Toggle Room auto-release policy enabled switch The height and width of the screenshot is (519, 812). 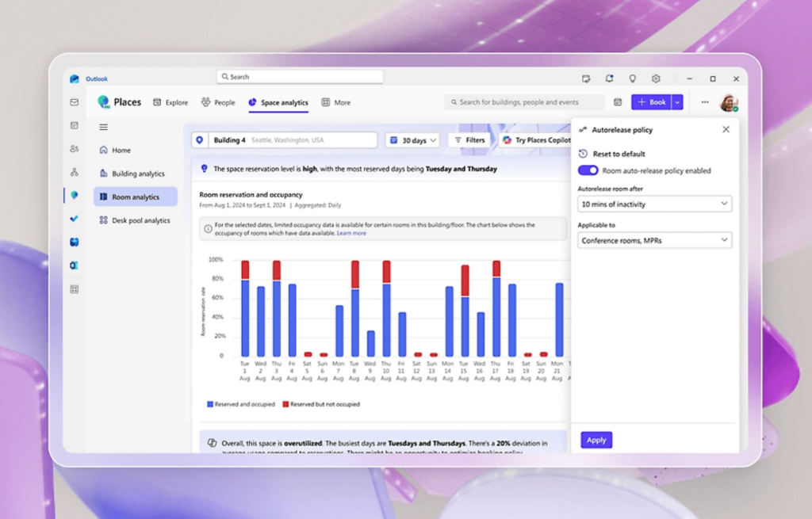click(588, 171)
